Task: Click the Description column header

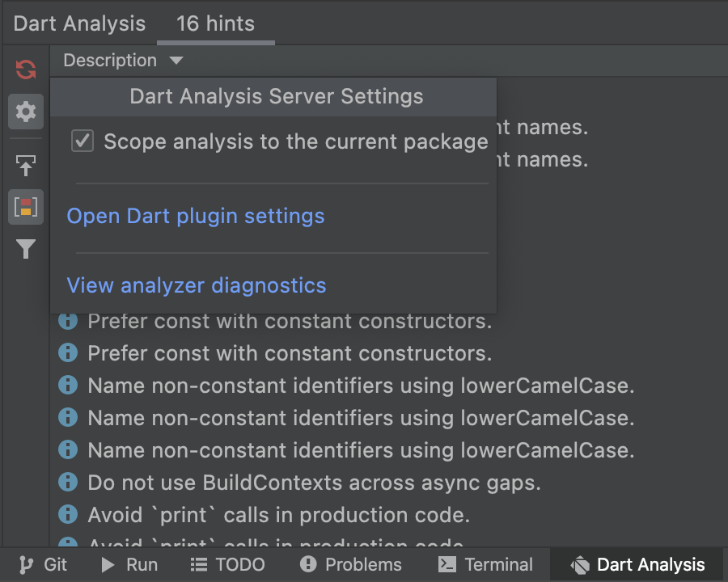Action: coord(110,61)
